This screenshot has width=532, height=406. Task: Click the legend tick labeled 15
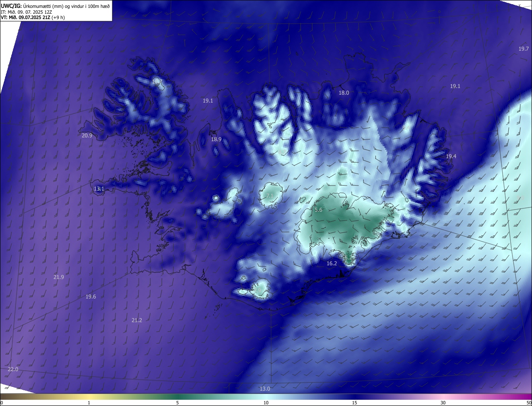pyautogui.click(x=355, y=403)
